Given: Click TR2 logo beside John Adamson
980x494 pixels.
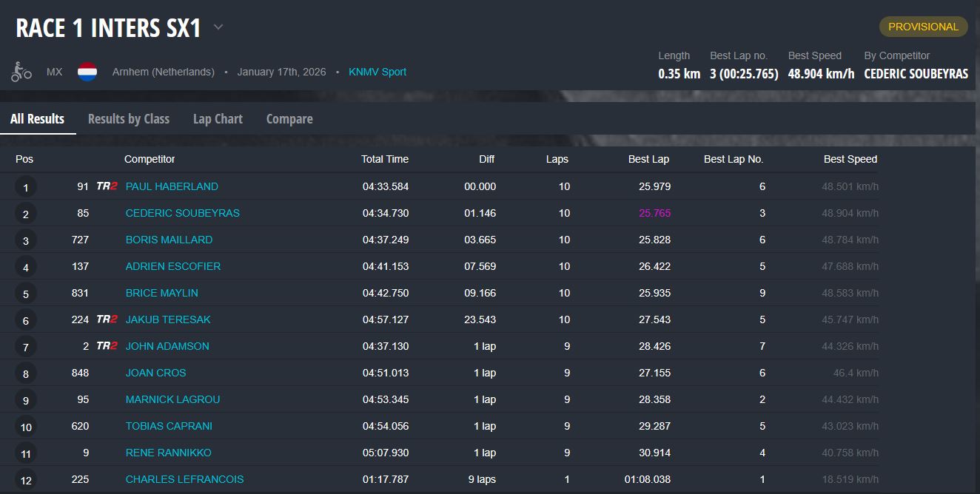Looking at the screenshot, I should (107, 346).
